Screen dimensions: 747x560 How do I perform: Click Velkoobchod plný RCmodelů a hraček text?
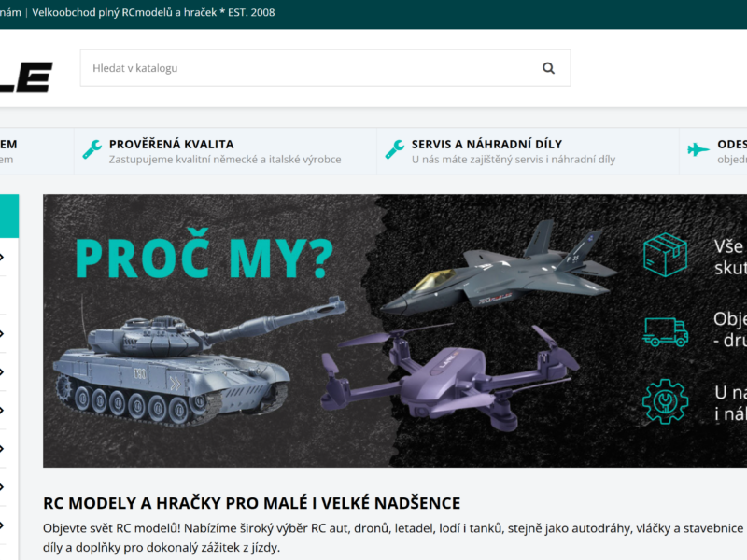click(x=124, y=12)
